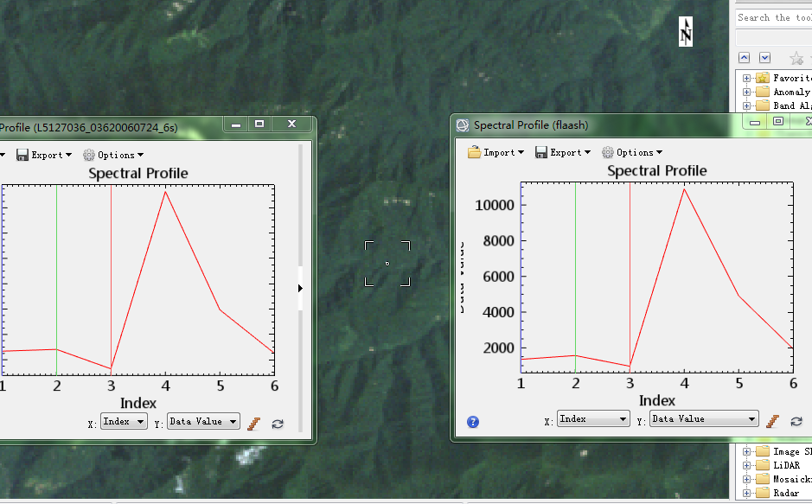Viewport: 812px width, 504px height.
Task: Click in the toolbox search field
Action: click(x=774, y=17)
